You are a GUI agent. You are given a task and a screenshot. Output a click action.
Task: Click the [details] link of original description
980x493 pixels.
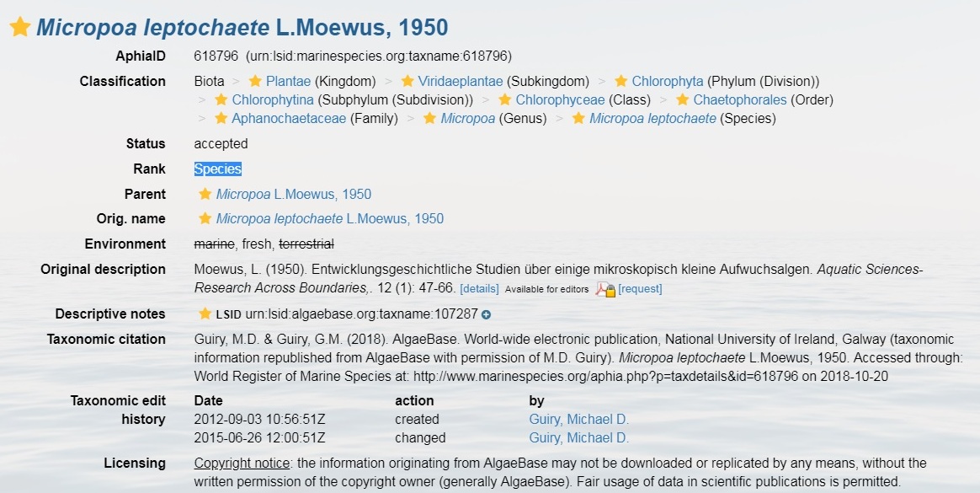coord(479,289)
